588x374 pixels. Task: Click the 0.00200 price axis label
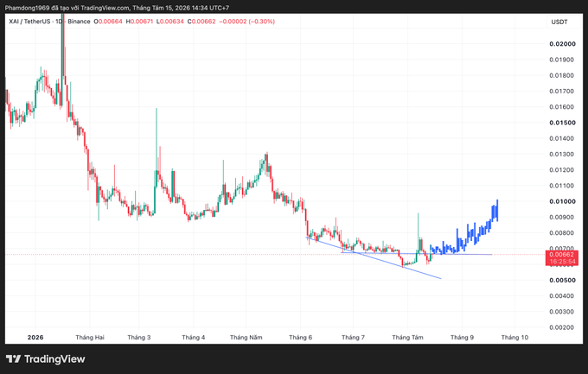click(x=562, y=327)
